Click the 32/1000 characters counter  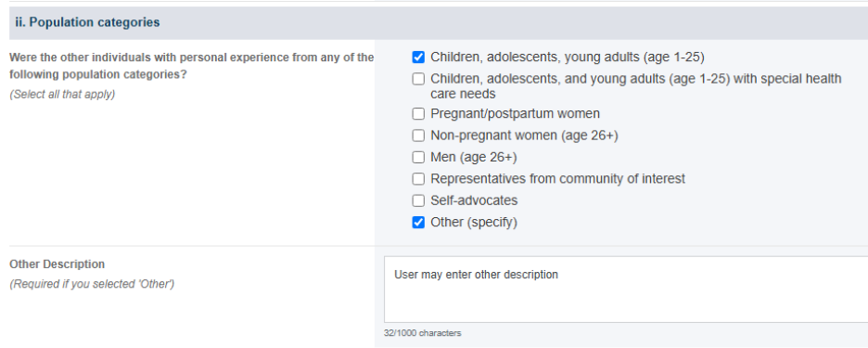[x=422, y=333]
